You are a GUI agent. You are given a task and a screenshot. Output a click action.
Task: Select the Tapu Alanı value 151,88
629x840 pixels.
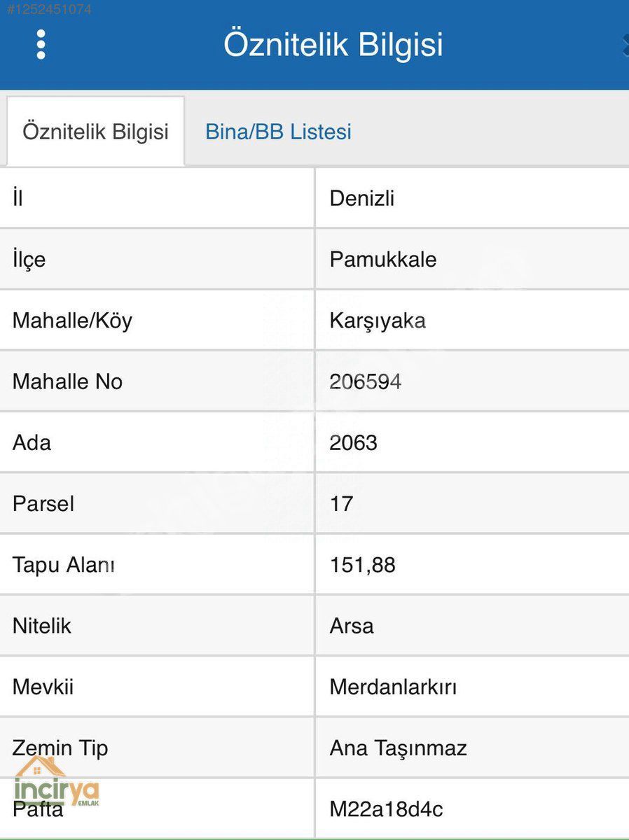[x=362, y=565]
